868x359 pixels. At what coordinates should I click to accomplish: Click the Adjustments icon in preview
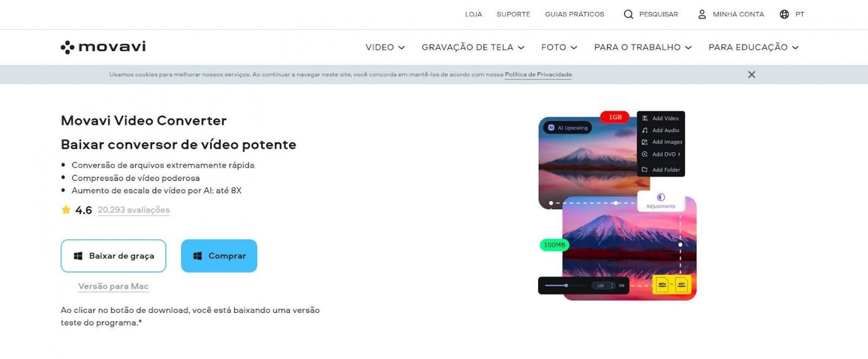[x=660, y=197]
